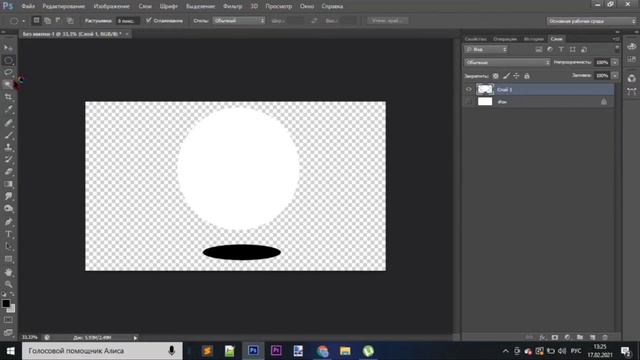This screenshot has width=640, height=360.
Task: Click the new selection mode icon
Action: pyautogui.click(x=36, y=20)
